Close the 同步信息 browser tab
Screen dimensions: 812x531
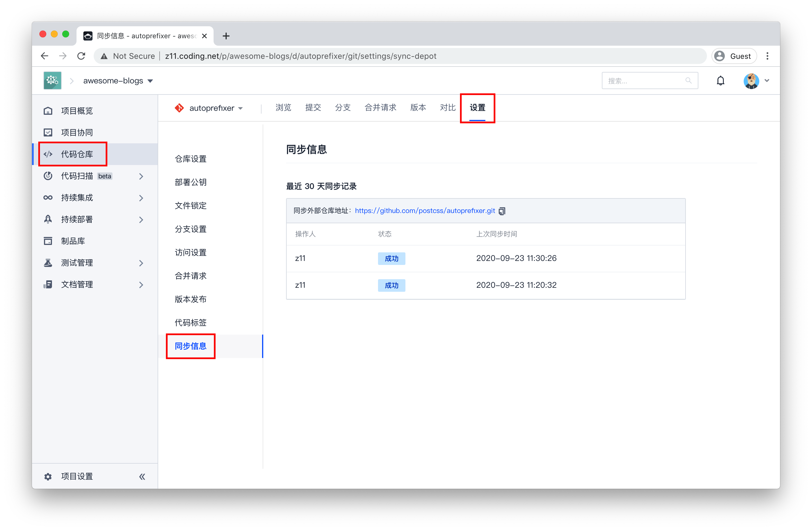[x=204, y=36]
